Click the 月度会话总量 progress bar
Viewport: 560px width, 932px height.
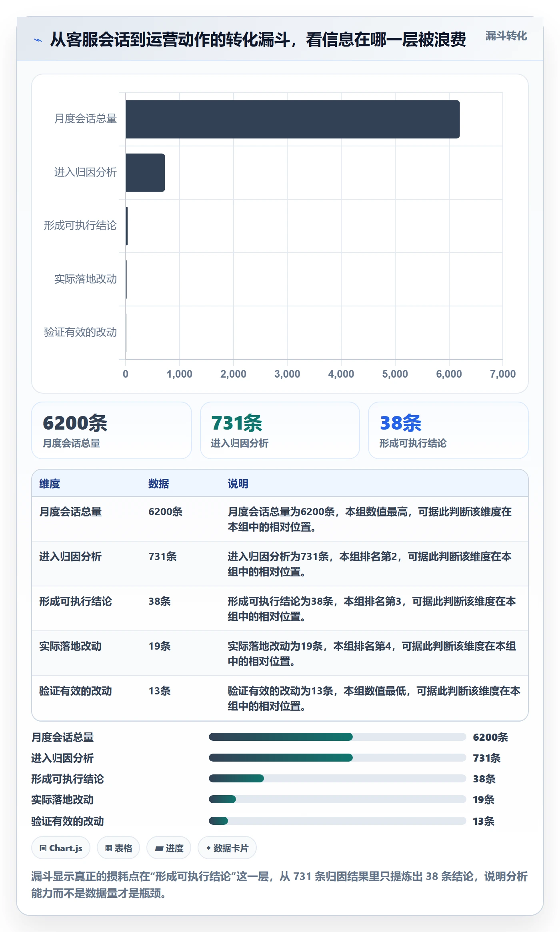(x=338, y=737)
